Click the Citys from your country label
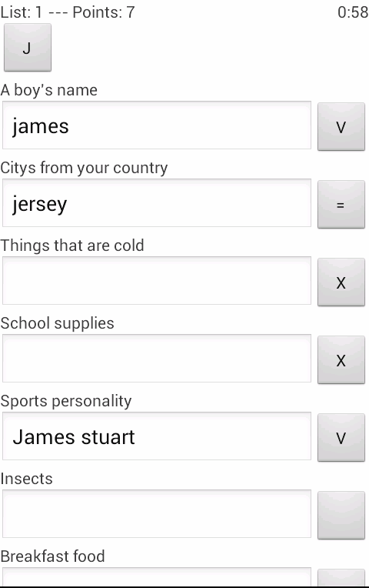 click(84, 168)
